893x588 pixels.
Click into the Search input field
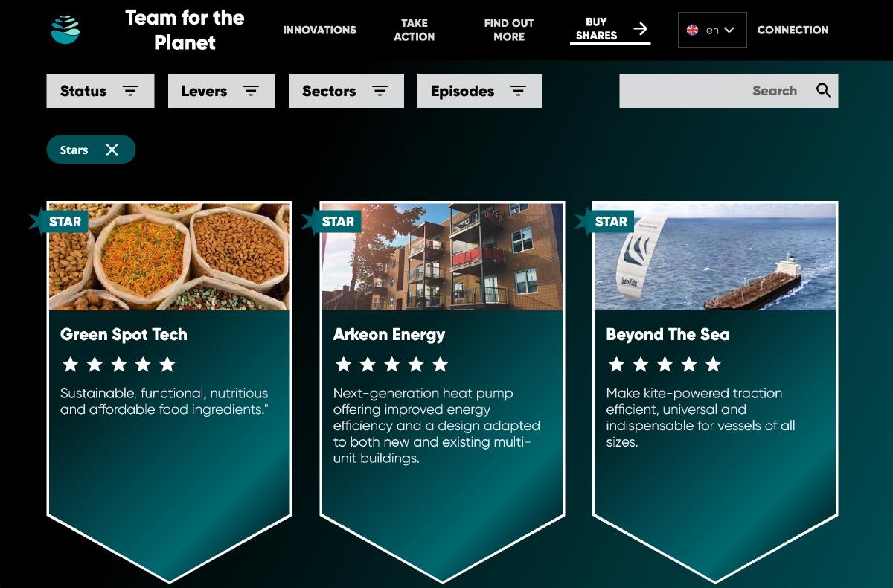tap(714, 91)
